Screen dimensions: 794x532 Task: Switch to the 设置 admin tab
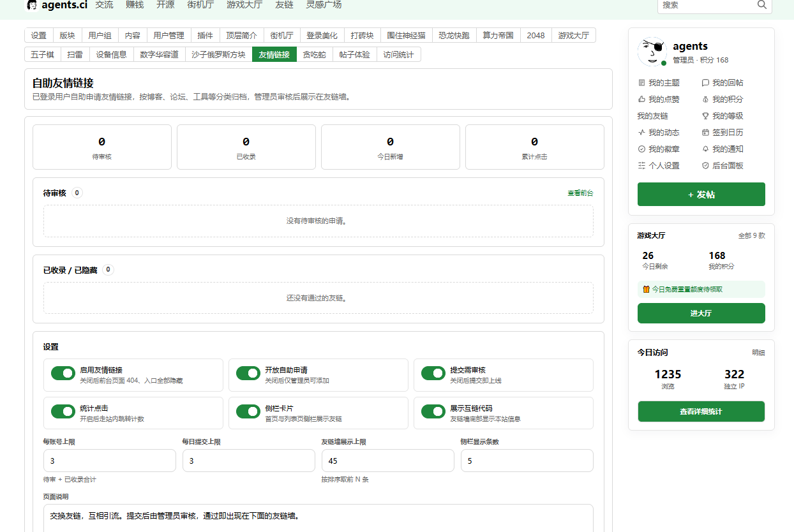click(x=39, y=36)
